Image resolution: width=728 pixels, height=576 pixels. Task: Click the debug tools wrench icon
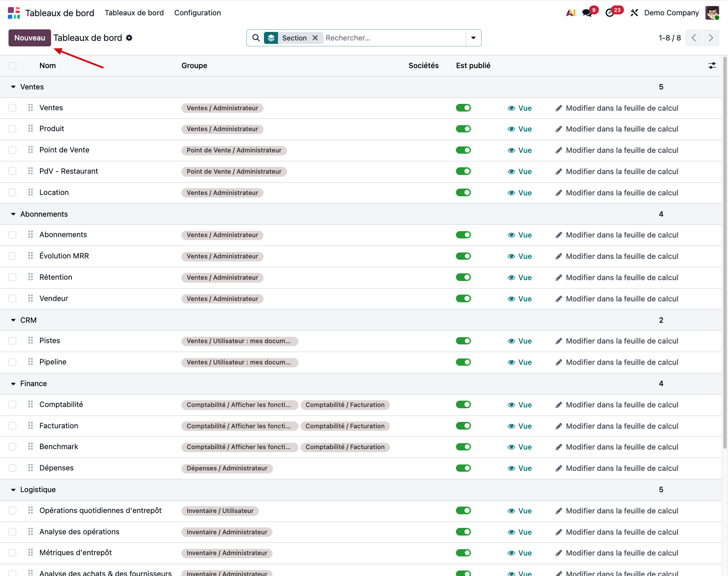tap(634, 13)
